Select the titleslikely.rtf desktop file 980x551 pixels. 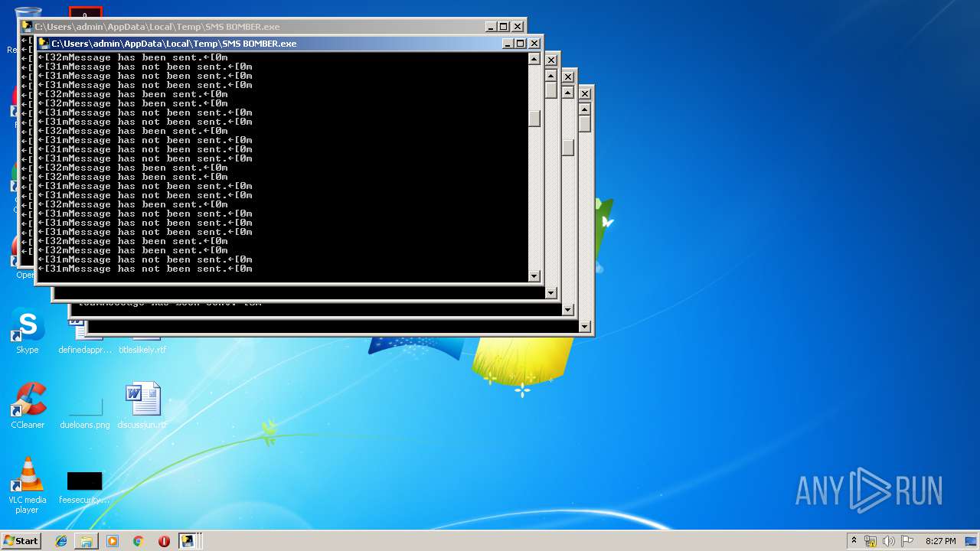[x=142, y=349]
